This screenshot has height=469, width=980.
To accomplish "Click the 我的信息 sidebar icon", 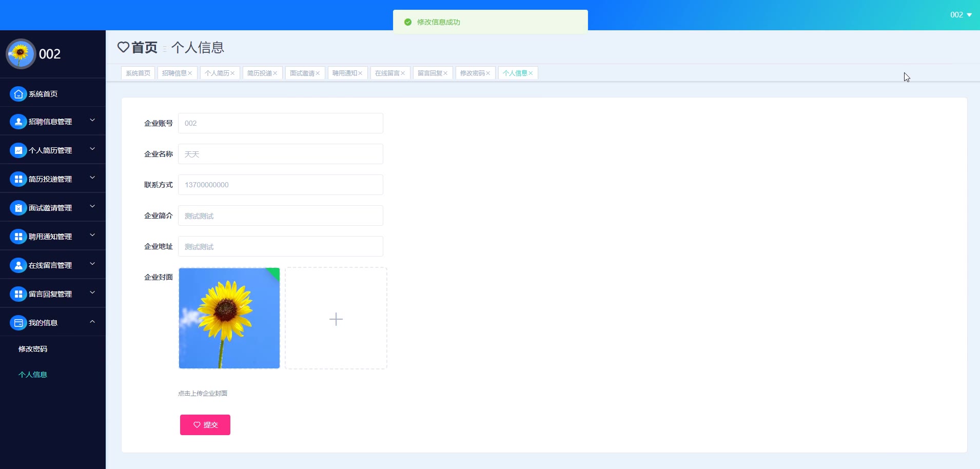I will coord(18,323).
